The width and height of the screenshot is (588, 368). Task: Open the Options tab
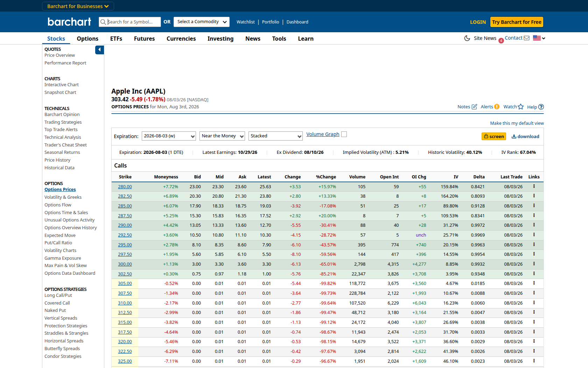87,39
